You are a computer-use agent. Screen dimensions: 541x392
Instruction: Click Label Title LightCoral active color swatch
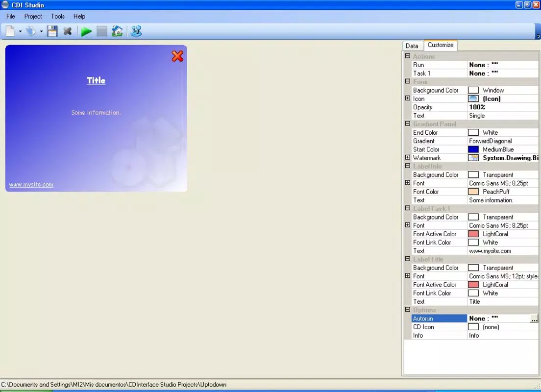(473, 285)
